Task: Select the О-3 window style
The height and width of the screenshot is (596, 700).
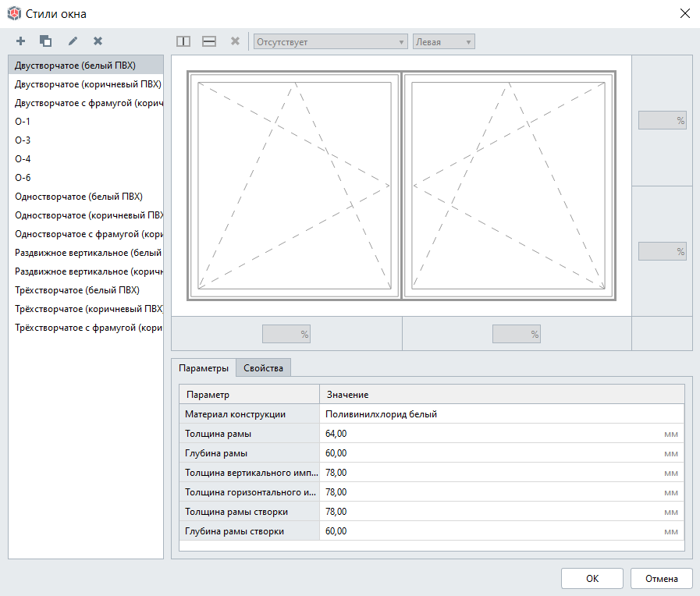Action: click(x=23, y=140)
